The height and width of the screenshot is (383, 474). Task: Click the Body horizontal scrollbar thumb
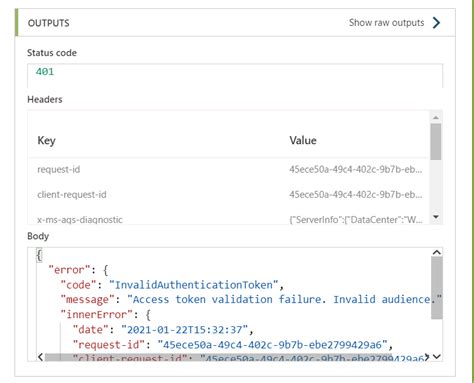coord(218,357)
